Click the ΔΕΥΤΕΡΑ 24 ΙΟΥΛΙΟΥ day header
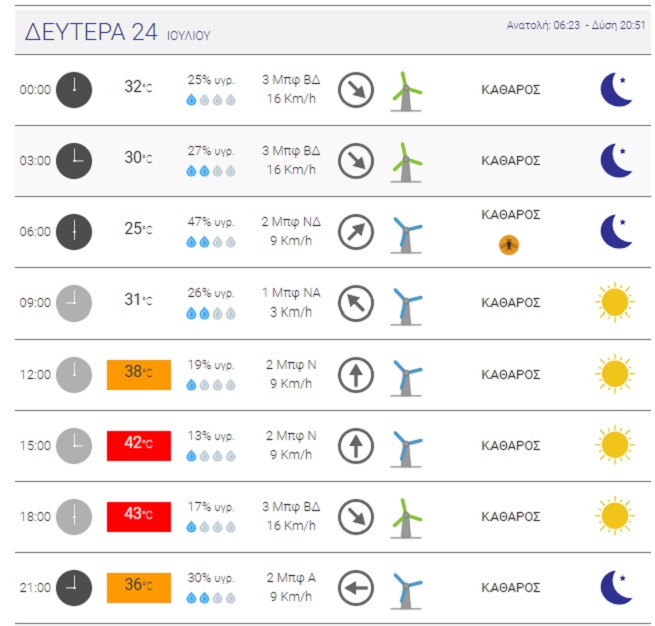 click(117, 32)
